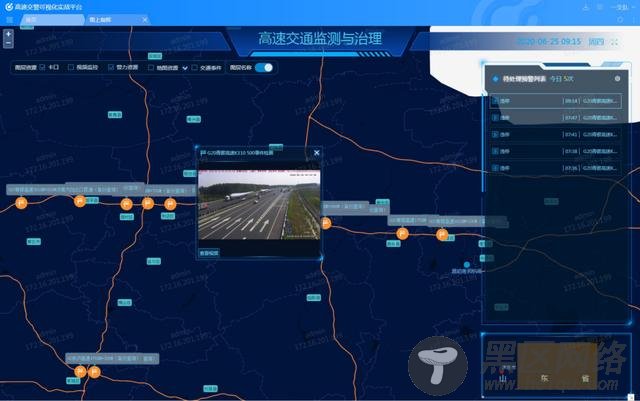
Task: Check the 交通事件 checkbox
Action: (195, 68)
